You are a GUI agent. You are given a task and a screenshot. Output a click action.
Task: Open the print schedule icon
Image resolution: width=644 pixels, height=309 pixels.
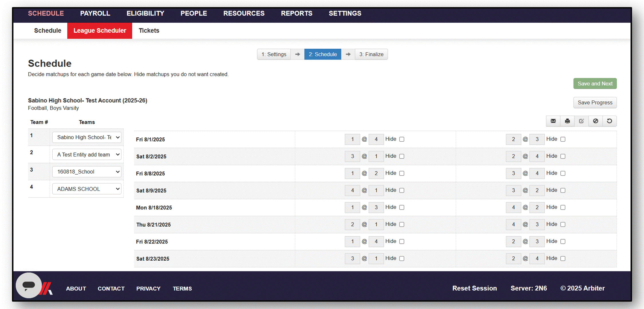[567, 121]
